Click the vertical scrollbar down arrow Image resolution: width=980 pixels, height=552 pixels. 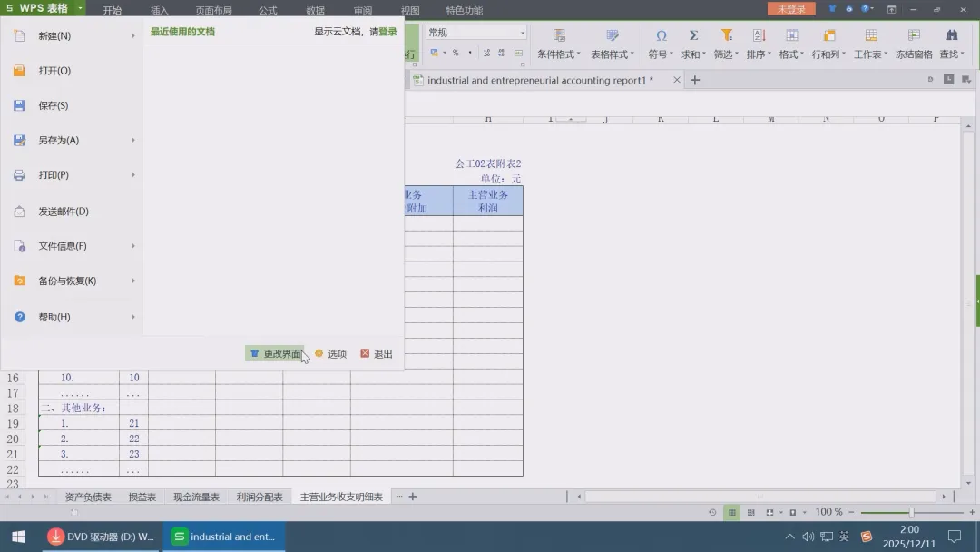(968, 483)
